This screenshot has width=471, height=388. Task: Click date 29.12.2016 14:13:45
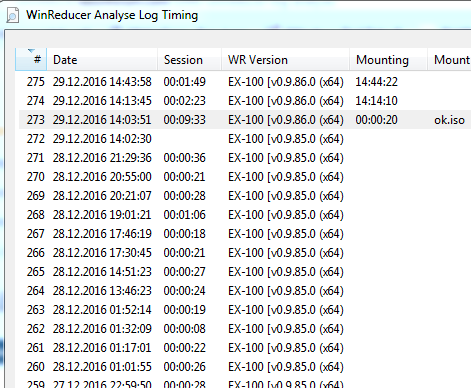pyautogui.click(x=102, y=101)
